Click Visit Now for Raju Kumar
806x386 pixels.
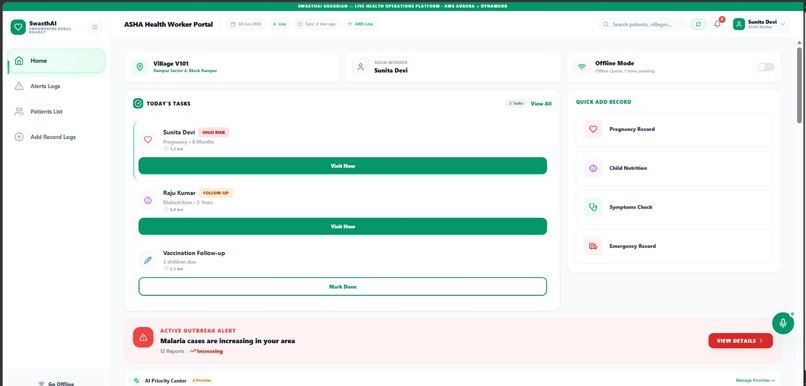(x=343, y=226)
